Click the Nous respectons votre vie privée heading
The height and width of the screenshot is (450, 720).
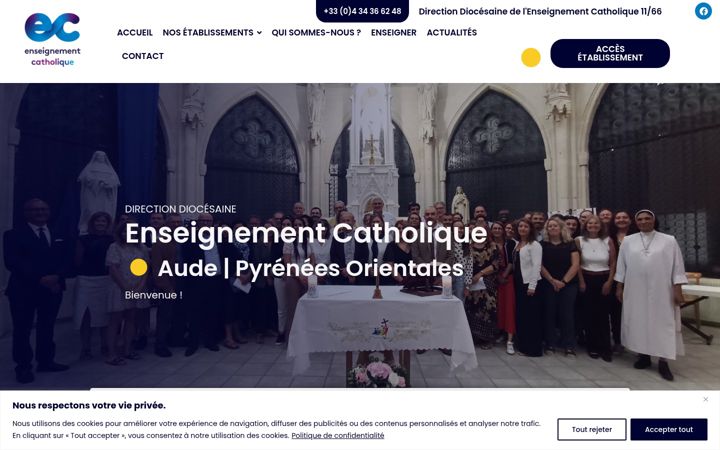[89, 405]
